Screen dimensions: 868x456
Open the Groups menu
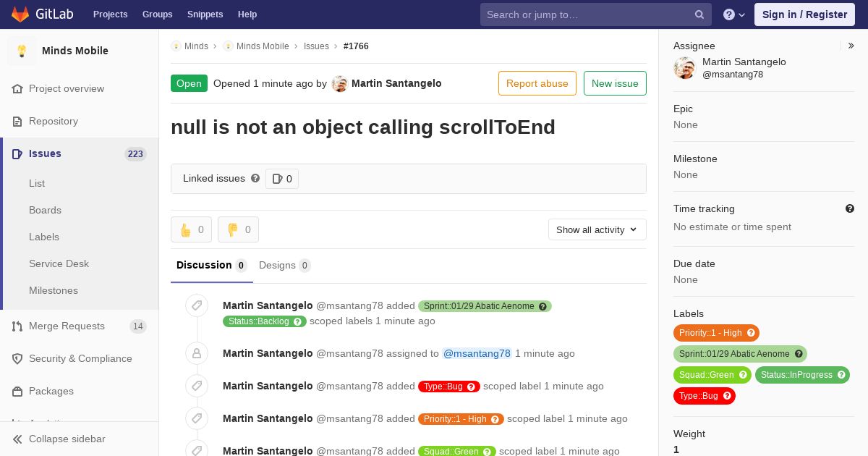coord(157,14)
